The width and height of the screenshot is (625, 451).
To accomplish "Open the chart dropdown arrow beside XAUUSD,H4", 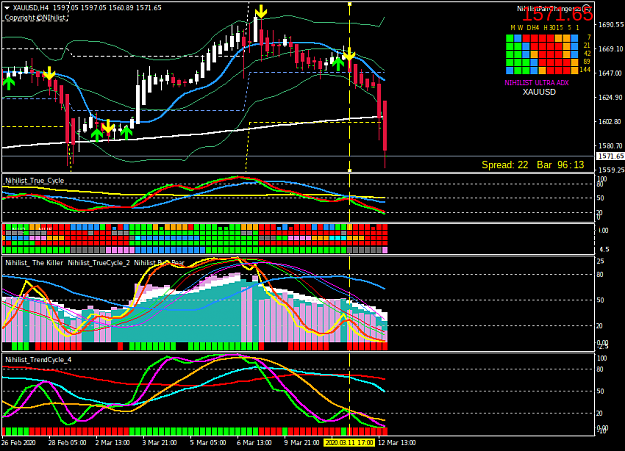I will coord(7,8).
